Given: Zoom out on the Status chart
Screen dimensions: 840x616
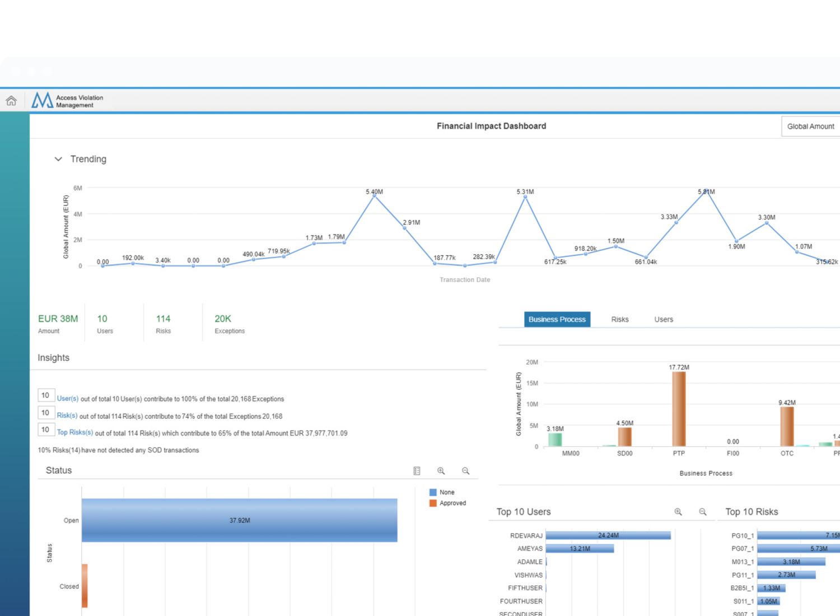Looking at the screenshot, I should [x=465, y=471].
